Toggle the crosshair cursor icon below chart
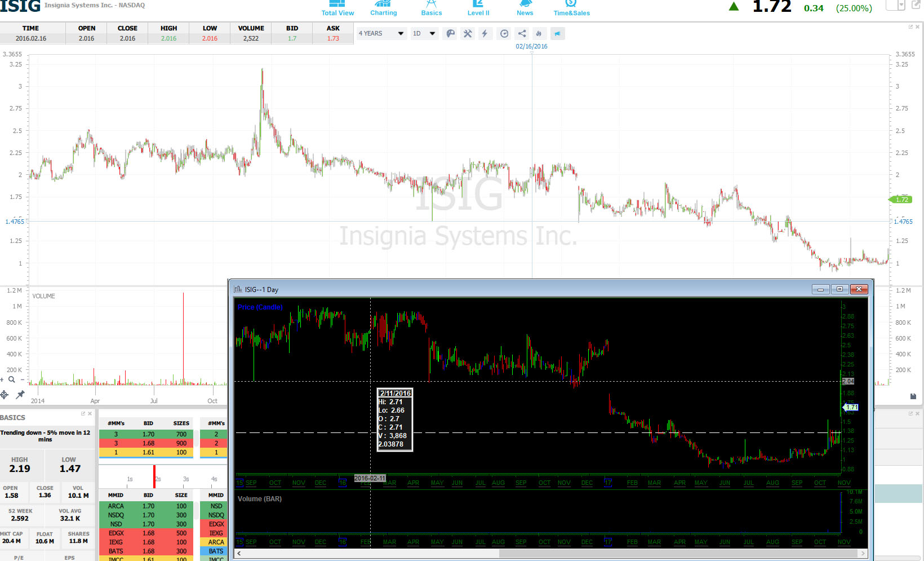This screenshot has height=561, width=924. (x=5, y=395)
